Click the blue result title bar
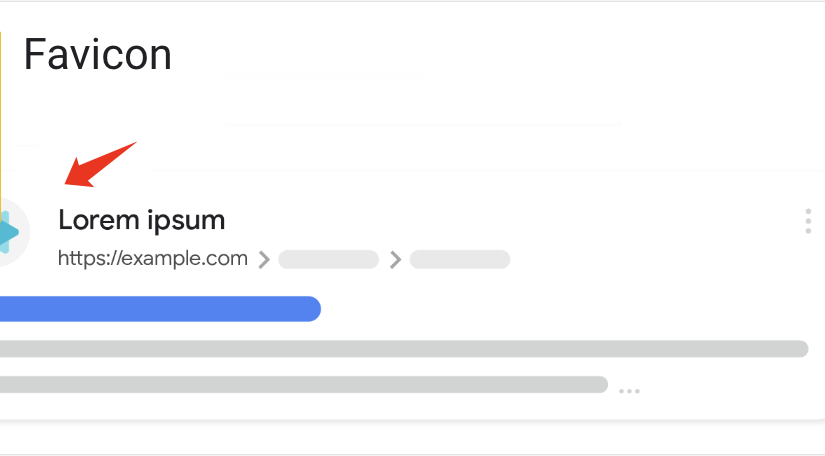Image resolution: width=825 pixels, height=456 pixels. tap(160, 309)
